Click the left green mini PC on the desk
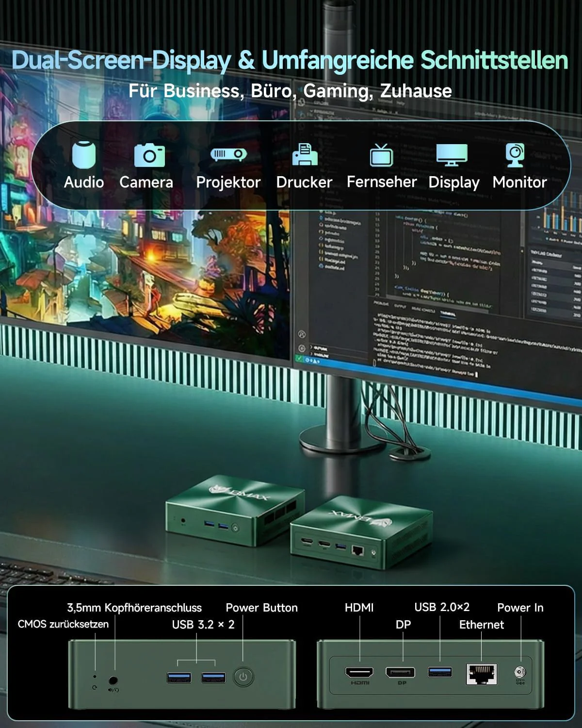The width and height of the screenshot is (582, 728). pyautogui.click(x=235, y=510)
